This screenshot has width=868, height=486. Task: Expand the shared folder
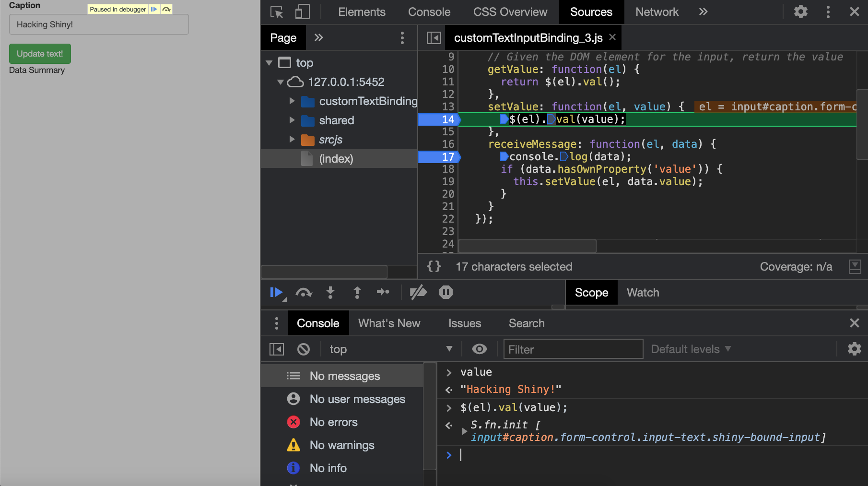tap(292, 120)
